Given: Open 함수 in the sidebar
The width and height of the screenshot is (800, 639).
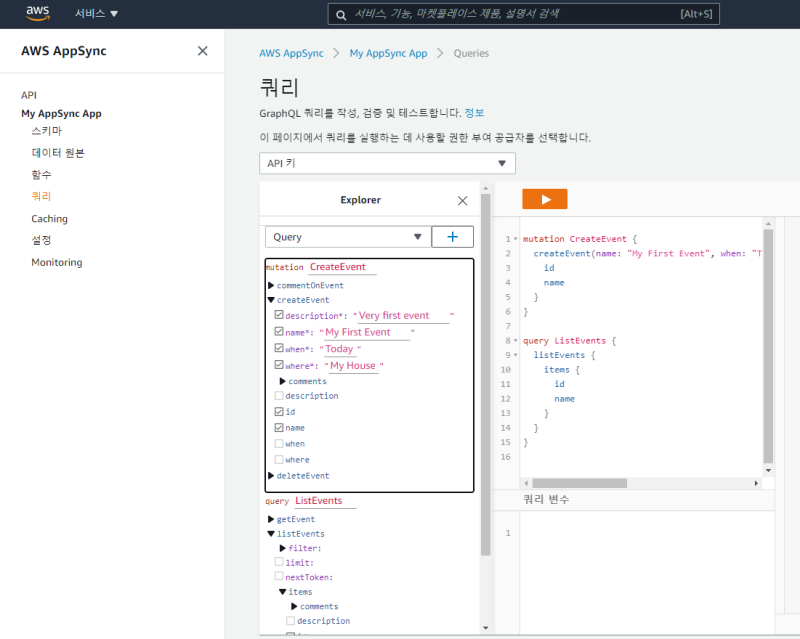Looking at the screenshot, I should pyautogui.click(x=41, y=175).
